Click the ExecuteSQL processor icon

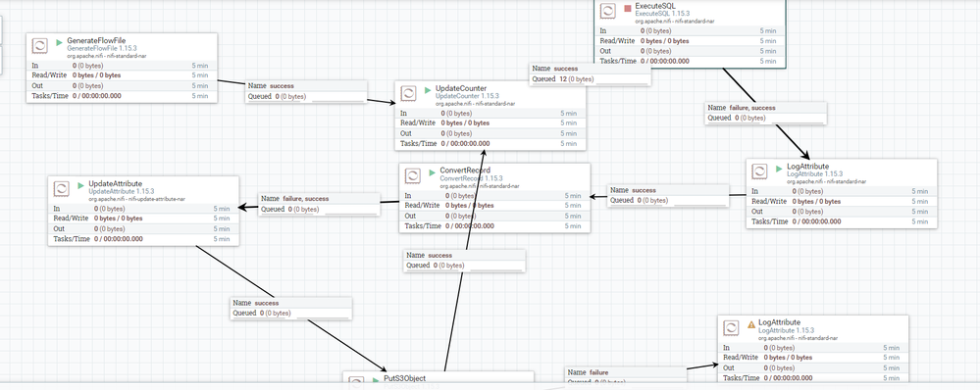(607, 11)
